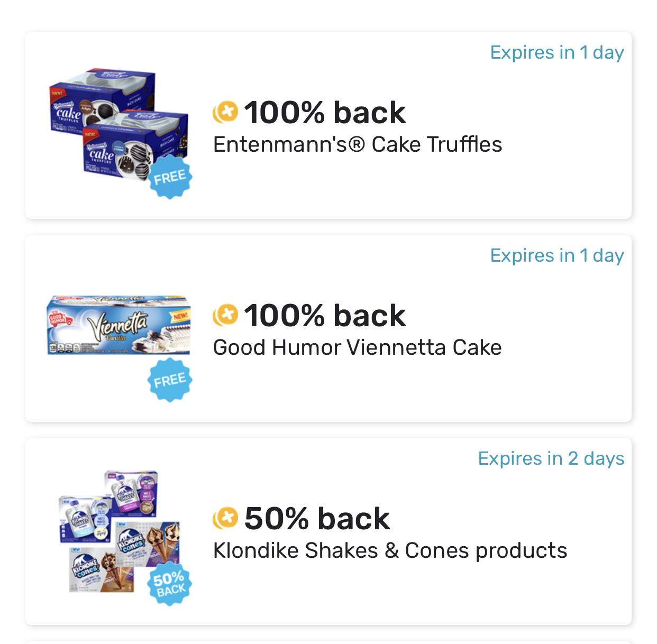
Task: Click 'Expires in 1 day' on Cake Truffles offer
Action: click(557, 52)
